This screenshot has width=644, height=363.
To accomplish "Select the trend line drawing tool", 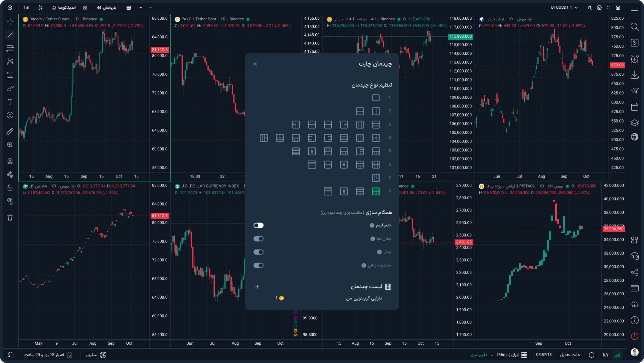I will 10,35.
